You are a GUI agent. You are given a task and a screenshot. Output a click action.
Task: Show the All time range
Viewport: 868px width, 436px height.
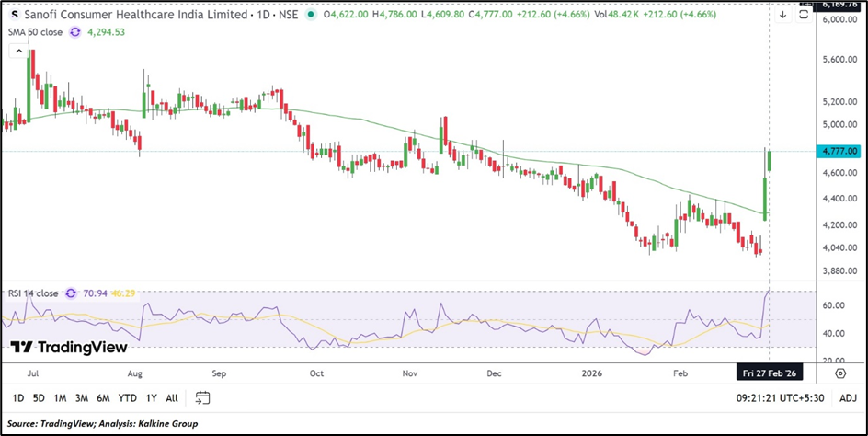coord(172,398)
